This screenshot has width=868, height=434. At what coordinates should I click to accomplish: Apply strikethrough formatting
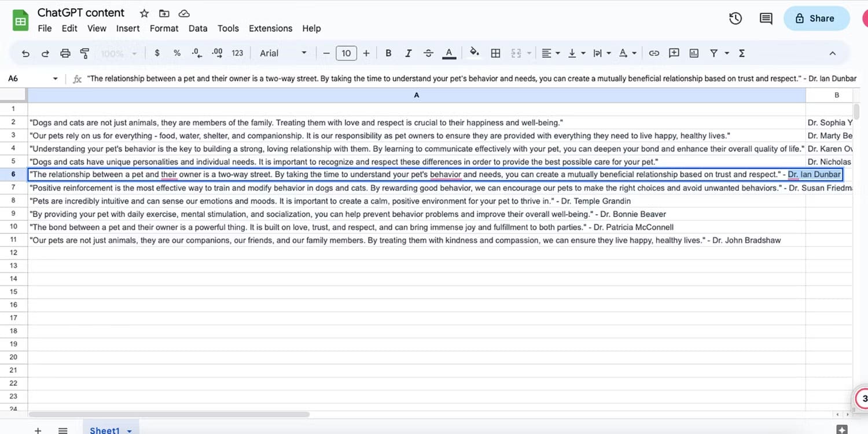(428, 53)
